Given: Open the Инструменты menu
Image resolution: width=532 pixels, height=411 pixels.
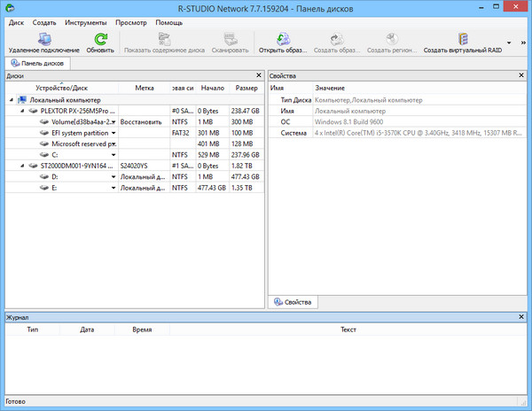Looking at the screenshot, I should pyautogui.click(x=86, y=22).
